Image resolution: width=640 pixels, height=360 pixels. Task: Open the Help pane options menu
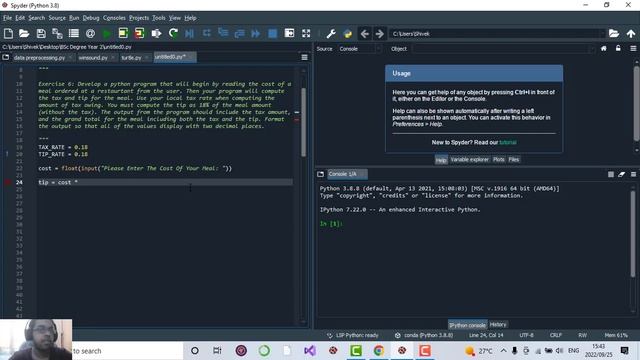633,49
